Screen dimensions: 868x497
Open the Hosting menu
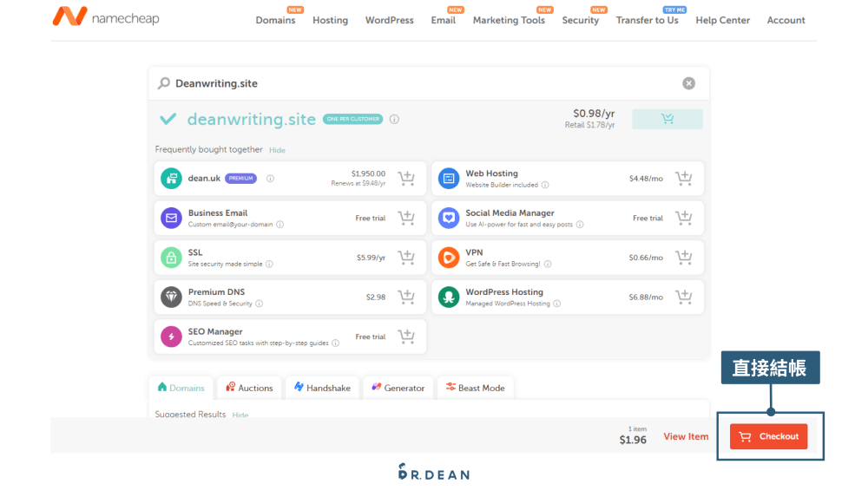pyautogui.click(x=330, y=20)
